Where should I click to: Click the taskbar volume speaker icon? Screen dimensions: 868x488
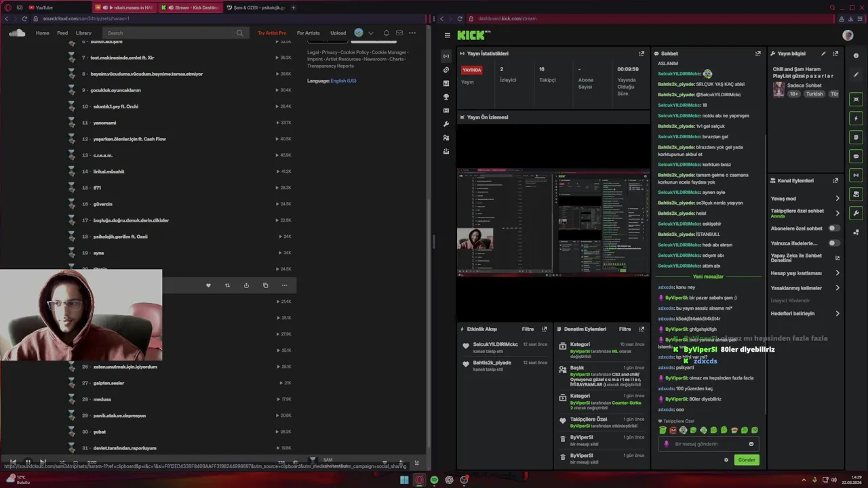(x=834, y=480)
